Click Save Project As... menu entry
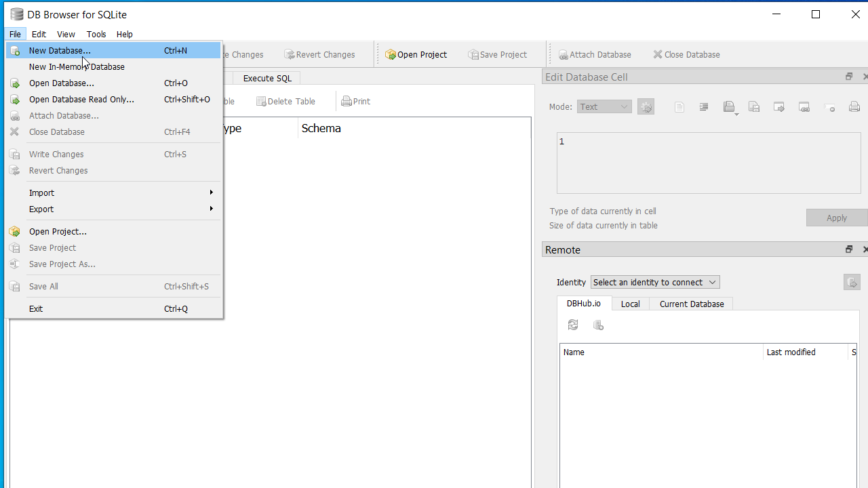 (113, 264)
